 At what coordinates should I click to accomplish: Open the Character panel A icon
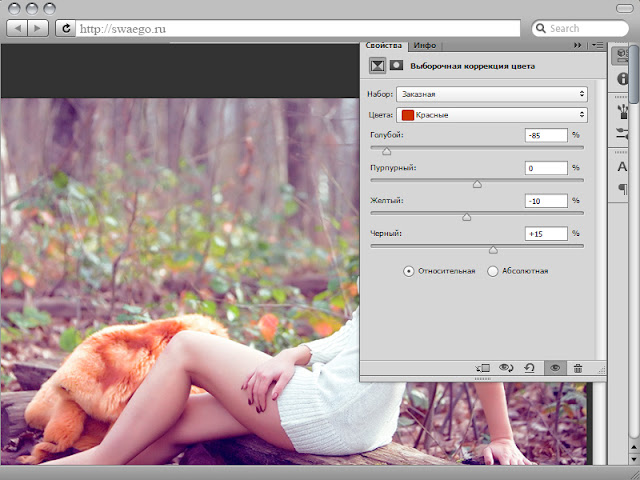(622, 167)
